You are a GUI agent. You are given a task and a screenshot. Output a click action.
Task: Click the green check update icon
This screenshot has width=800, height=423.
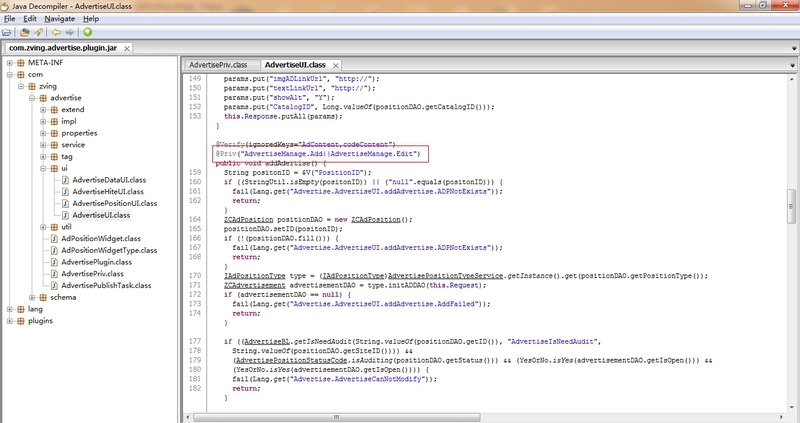coord(87,32)
